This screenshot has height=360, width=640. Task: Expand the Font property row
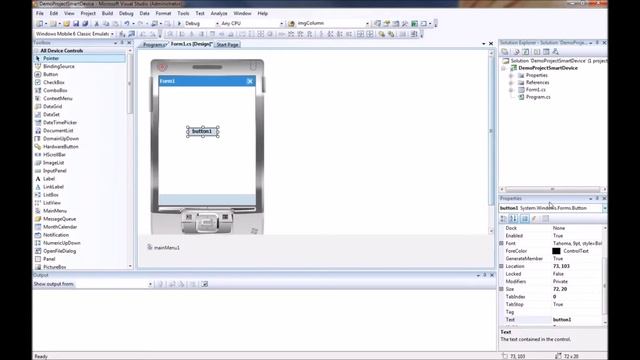click(x=501, y=243)
